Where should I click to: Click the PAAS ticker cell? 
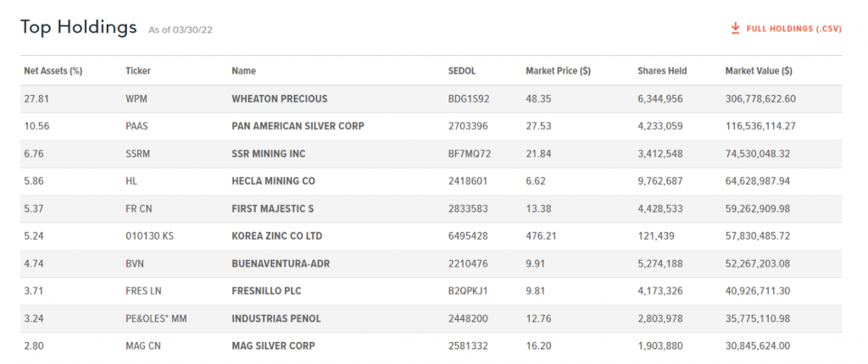coord(136,126)
